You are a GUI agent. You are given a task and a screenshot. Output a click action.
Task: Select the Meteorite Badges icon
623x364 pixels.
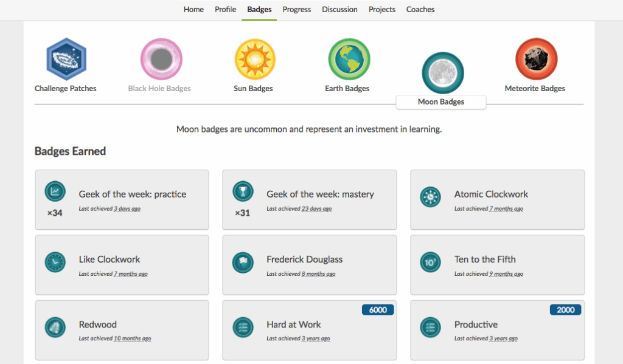point(536,59)
